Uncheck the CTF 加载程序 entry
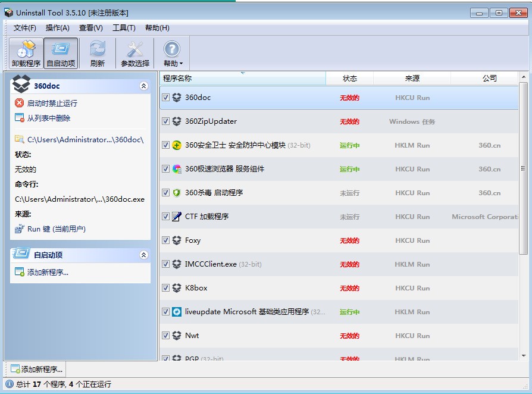Viewport: 532px width, 394px height. click(165, 216)
